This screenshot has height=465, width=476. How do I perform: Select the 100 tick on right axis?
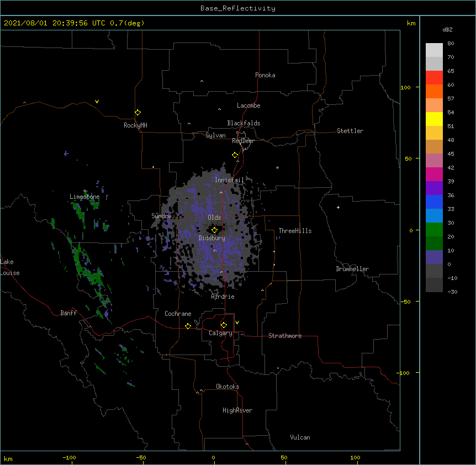pyautogui.click(x=405, y=87)
